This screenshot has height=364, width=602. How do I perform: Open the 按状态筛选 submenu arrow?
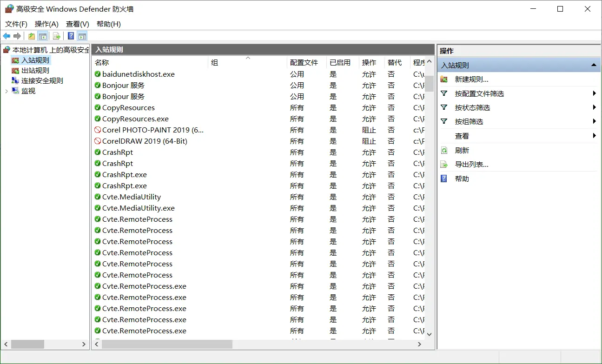tap(595, 107)
